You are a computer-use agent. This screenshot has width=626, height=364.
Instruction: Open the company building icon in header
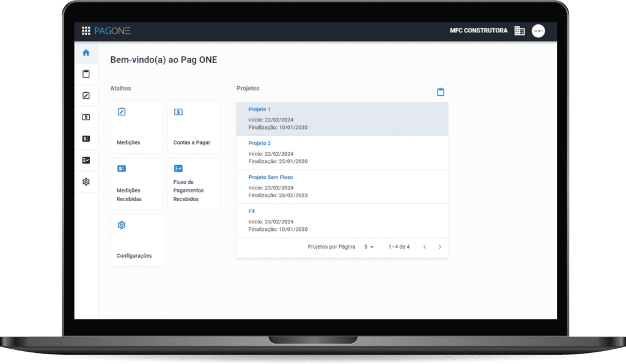point(520,31)
